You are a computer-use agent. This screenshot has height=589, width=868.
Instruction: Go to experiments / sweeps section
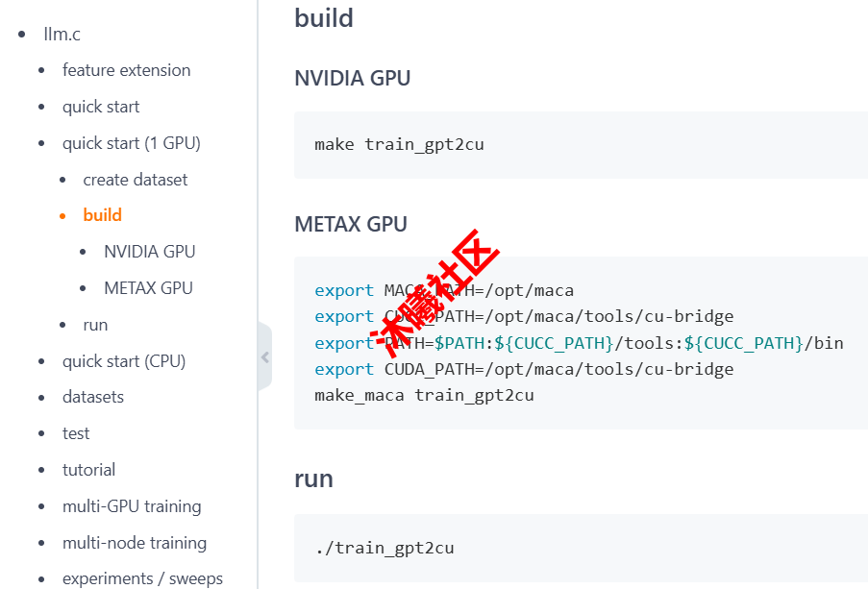click(x=142, y=578)
